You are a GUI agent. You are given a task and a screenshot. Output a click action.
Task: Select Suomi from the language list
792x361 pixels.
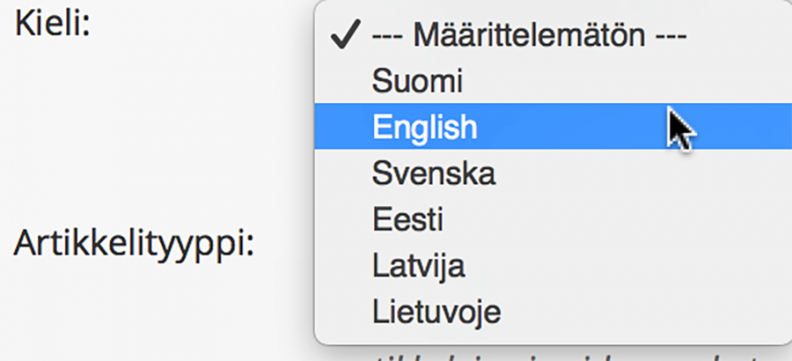click(553, 80)
